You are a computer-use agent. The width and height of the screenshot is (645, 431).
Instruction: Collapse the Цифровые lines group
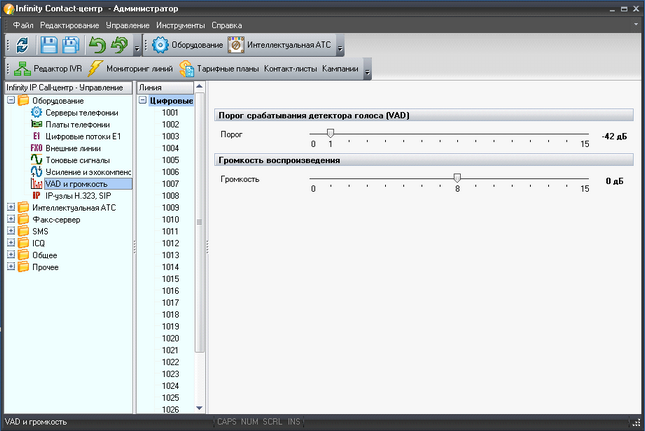coord(143,100)
